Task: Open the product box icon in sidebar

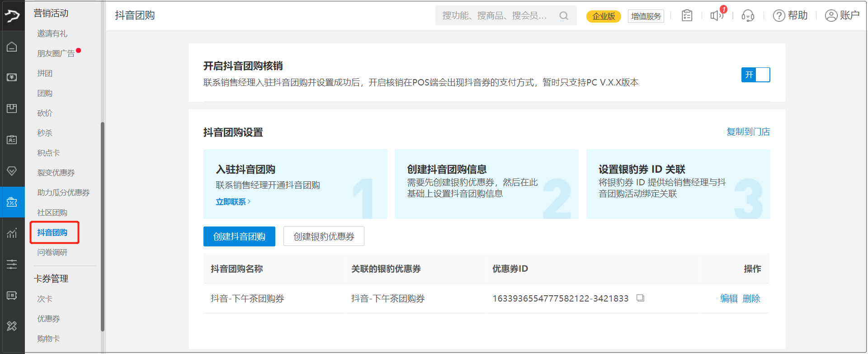Action: pos(12,109)
